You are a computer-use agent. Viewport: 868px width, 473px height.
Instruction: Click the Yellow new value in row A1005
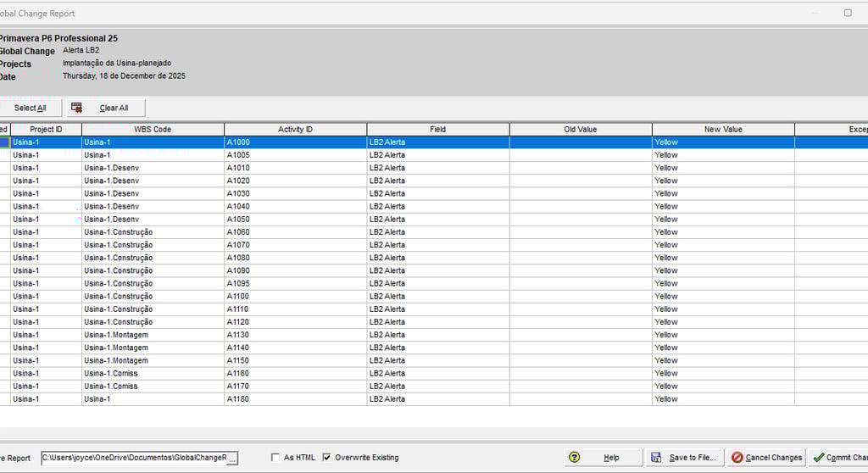[724, 155]
